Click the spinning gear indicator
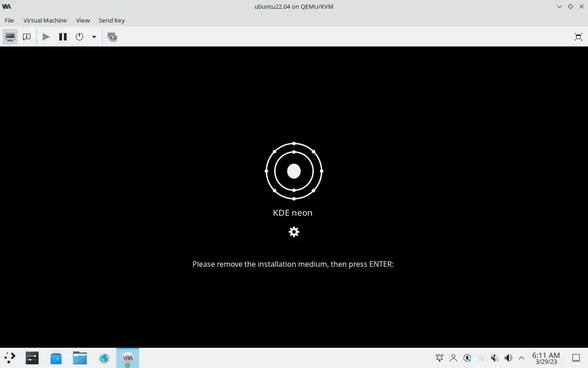This screenshot has height=368, width=588. (x=294, y=232)
